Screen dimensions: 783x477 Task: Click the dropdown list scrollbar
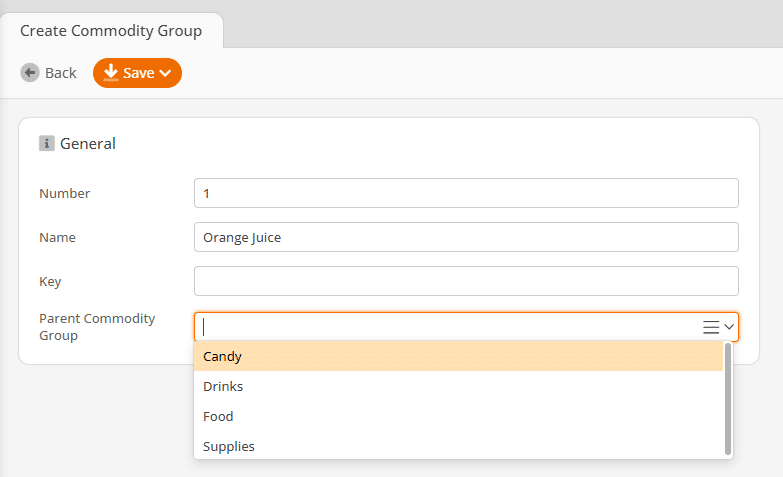click(x=728, y=399)
